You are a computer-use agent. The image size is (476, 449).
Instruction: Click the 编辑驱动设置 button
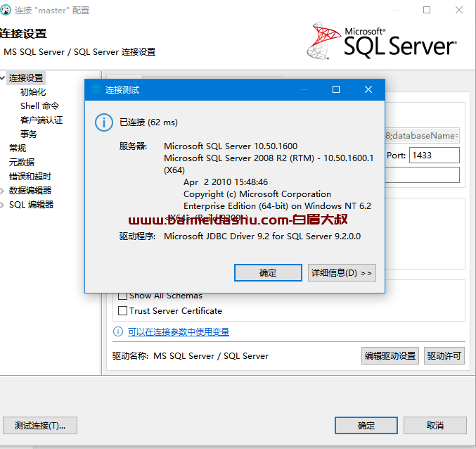(390, 355)
